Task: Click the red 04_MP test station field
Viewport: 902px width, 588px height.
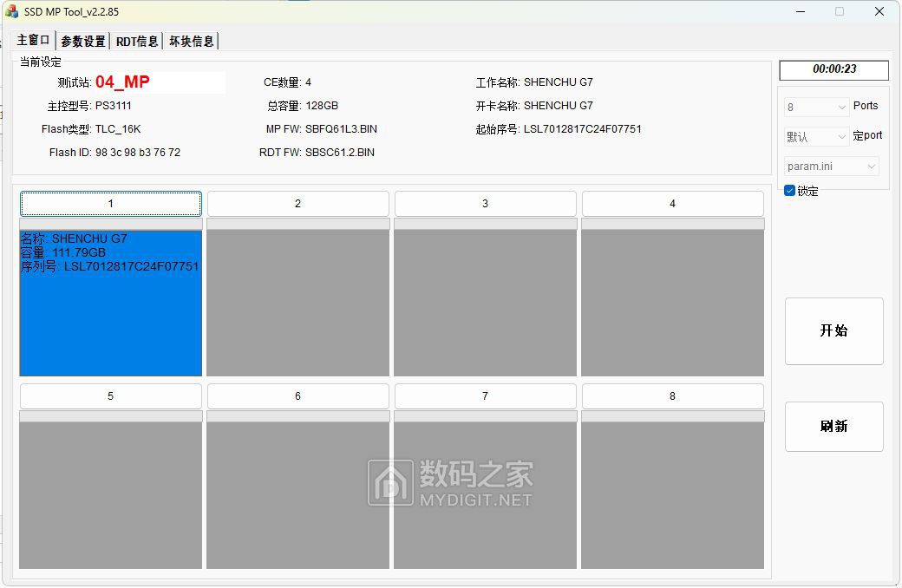Action: [160, 82]
